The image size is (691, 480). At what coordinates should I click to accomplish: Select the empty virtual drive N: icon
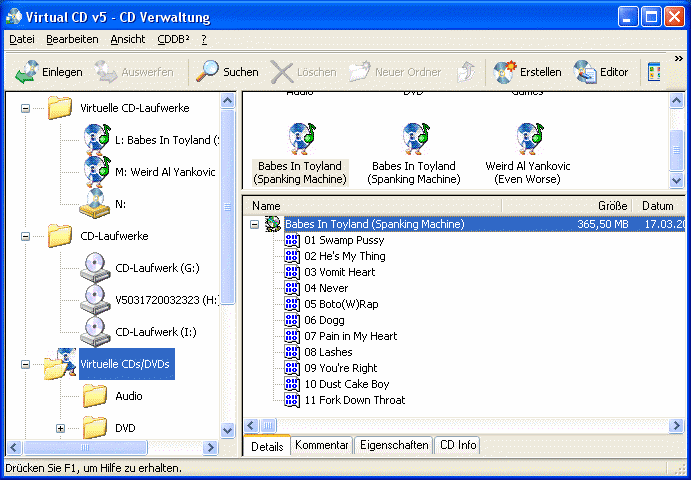(94, 203)
